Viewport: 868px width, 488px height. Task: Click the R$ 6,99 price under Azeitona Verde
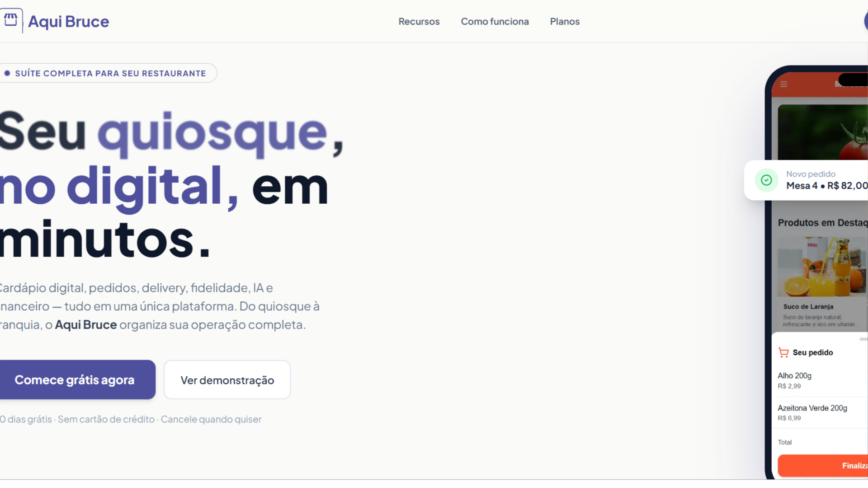789,418
